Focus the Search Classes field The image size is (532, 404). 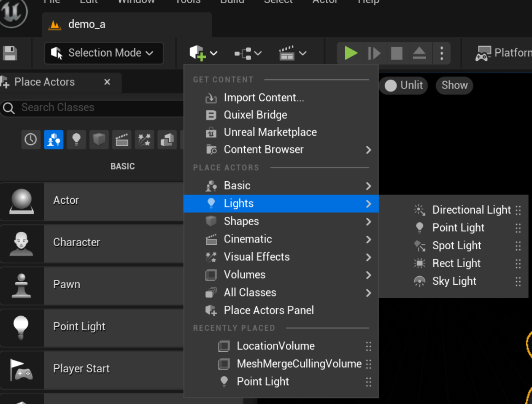point(93,108)
